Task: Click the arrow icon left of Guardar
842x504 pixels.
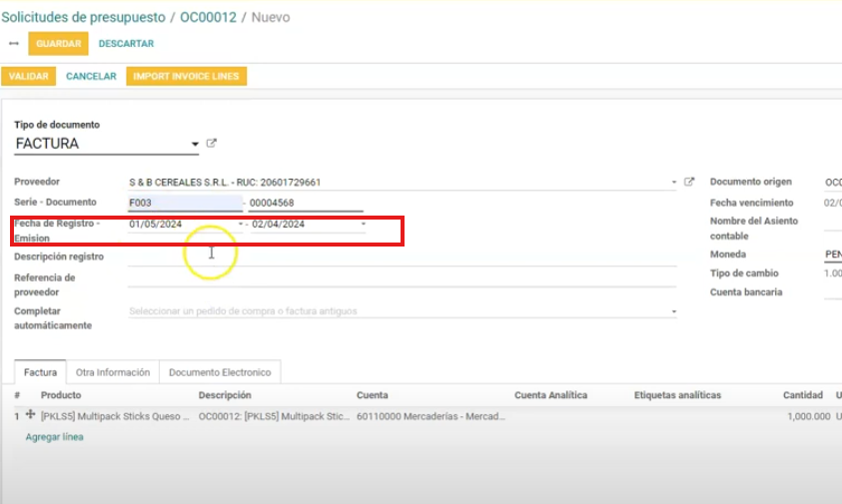Action: click(13, 44)
